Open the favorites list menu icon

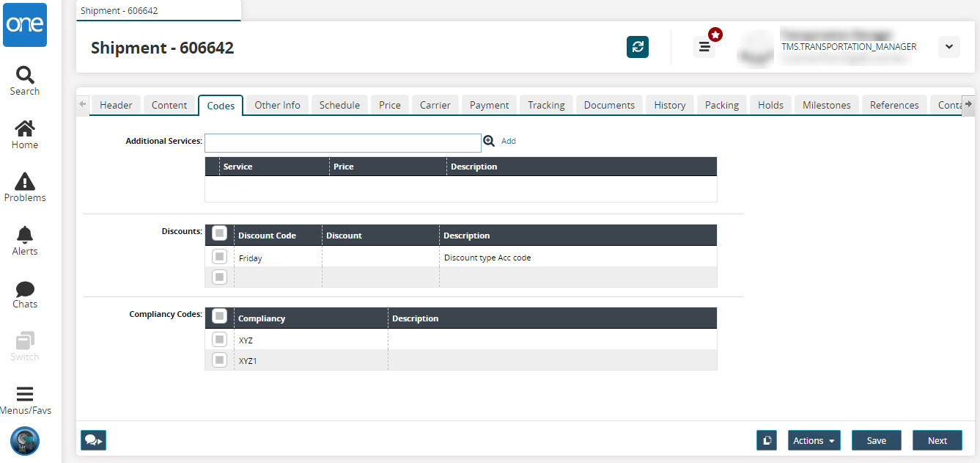[x=704, y=47]
